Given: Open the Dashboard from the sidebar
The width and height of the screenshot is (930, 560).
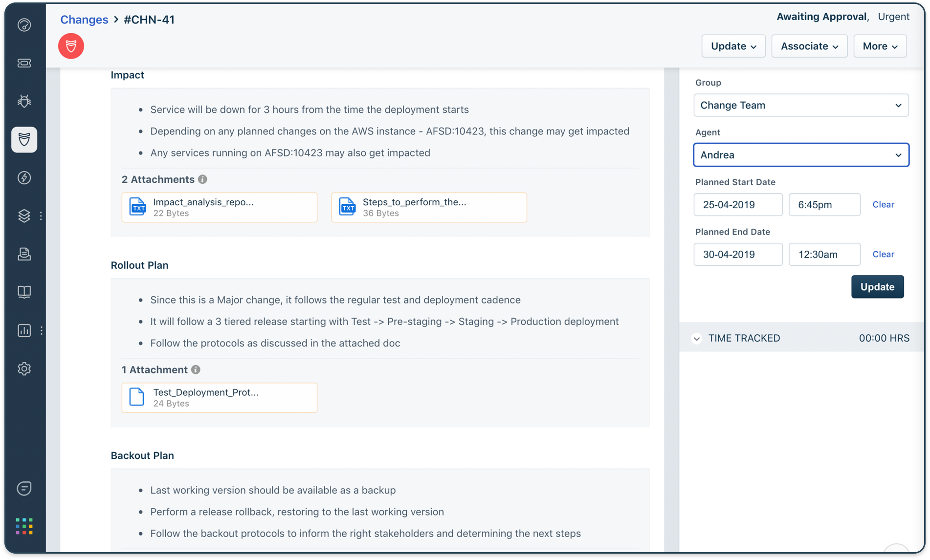Looking at the screenshot, I should (x=24, y=25).
